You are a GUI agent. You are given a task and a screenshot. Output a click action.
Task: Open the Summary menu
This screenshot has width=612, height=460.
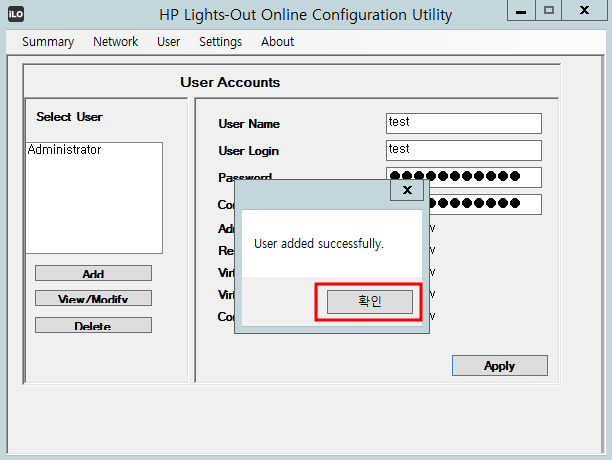48,42
